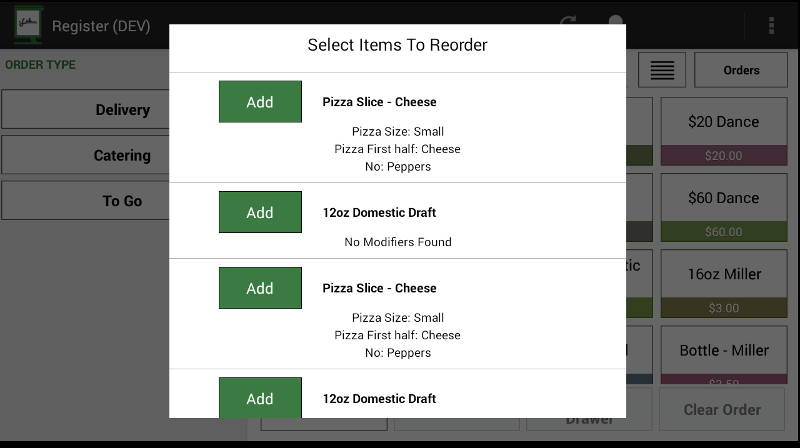Add first Pizza Slice - Cheese

pyautogui.click(x=260, y=102)
